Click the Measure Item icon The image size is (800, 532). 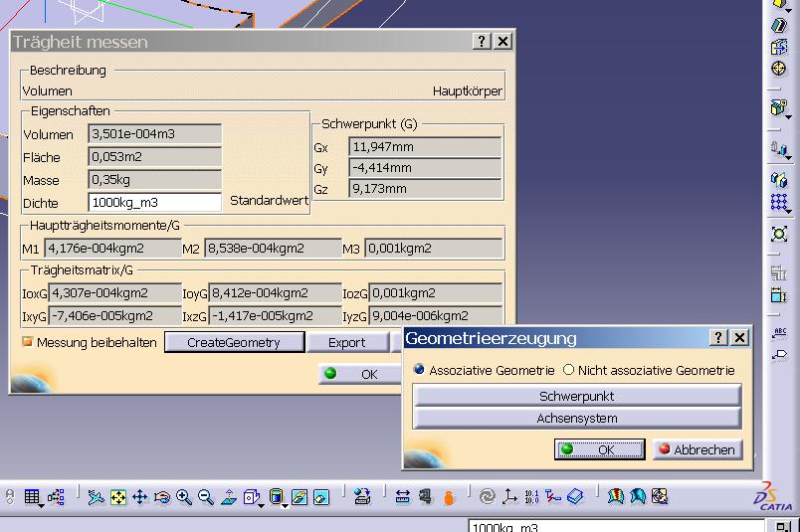click(x=425, y=497)
